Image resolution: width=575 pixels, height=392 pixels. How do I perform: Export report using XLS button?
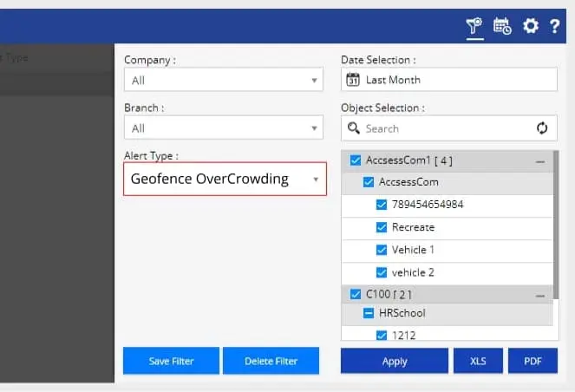(x=478, y=362)
